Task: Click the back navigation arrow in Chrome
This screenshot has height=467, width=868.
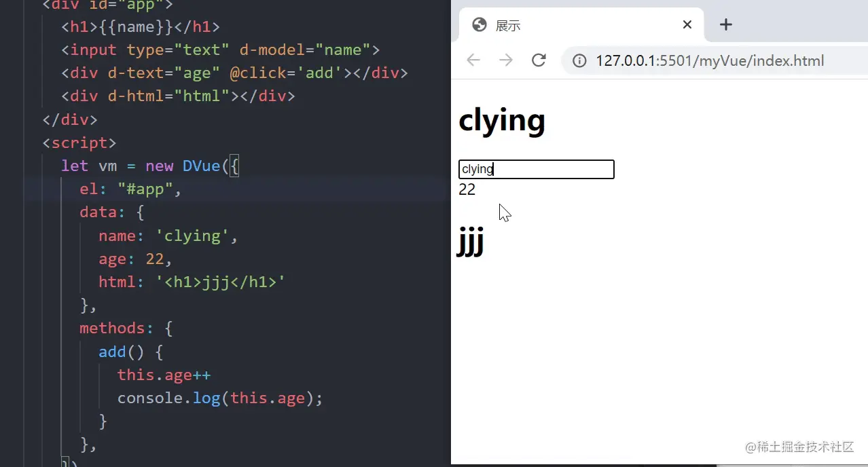Action: (473, 60)
